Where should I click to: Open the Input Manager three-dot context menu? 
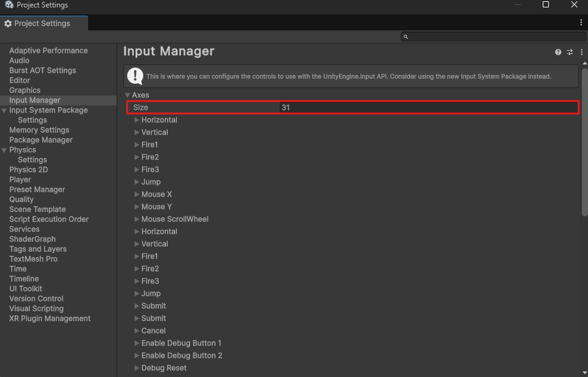tap(582, 52)
